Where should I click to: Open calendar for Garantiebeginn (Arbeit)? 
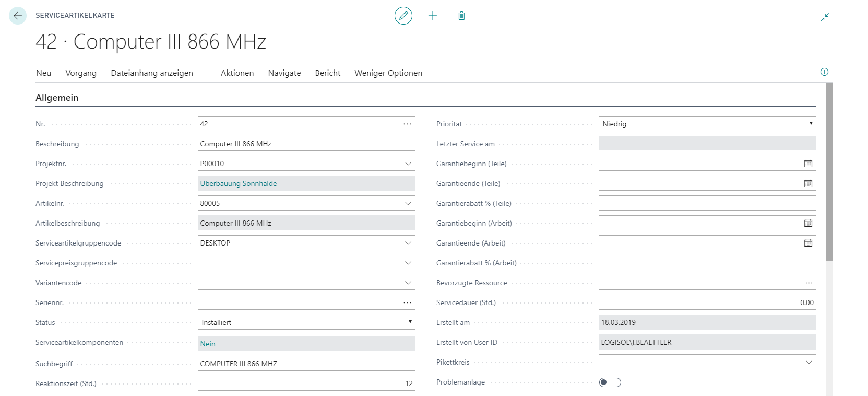808,223
